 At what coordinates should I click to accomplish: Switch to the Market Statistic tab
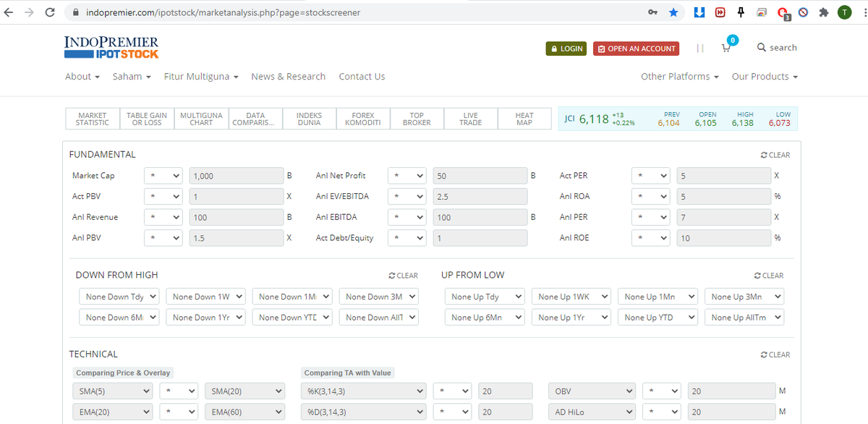[x=93, y=119]
